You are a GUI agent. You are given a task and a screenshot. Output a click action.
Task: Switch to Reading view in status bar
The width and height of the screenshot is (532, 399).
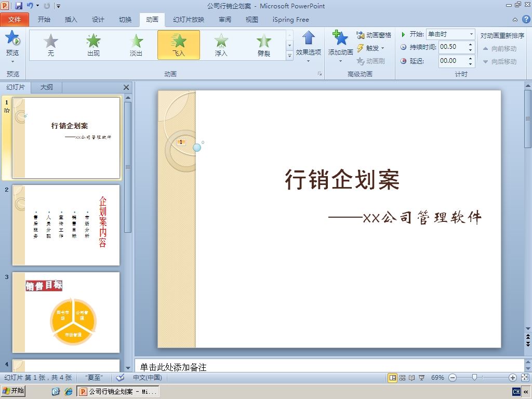tap(412, 378)
